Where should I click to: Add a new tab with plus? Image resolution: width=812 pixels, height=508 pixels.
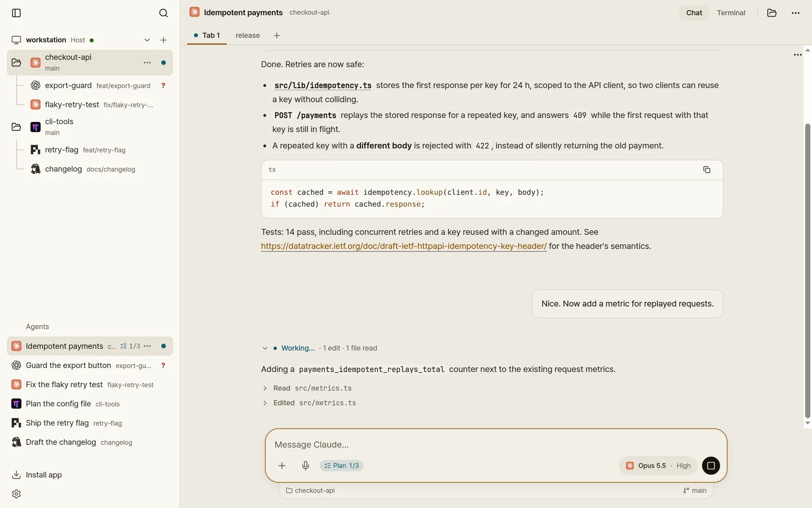point(277,36)
